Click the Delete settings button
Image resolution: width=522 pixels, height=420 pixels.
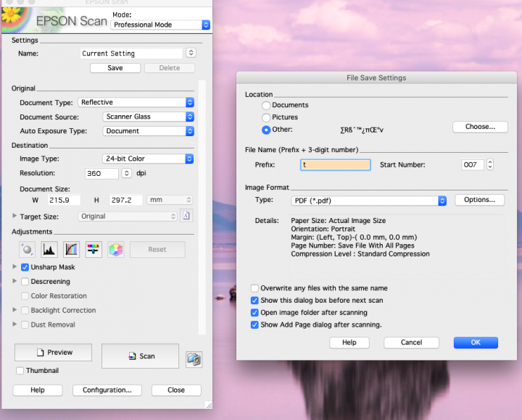tap(170, 68)
